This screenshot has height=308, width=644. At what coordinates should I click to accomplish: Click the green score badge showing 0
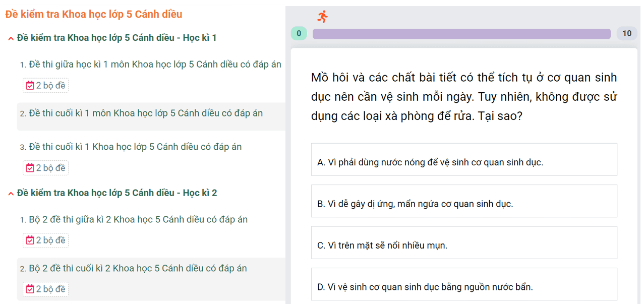coord(299,34)
